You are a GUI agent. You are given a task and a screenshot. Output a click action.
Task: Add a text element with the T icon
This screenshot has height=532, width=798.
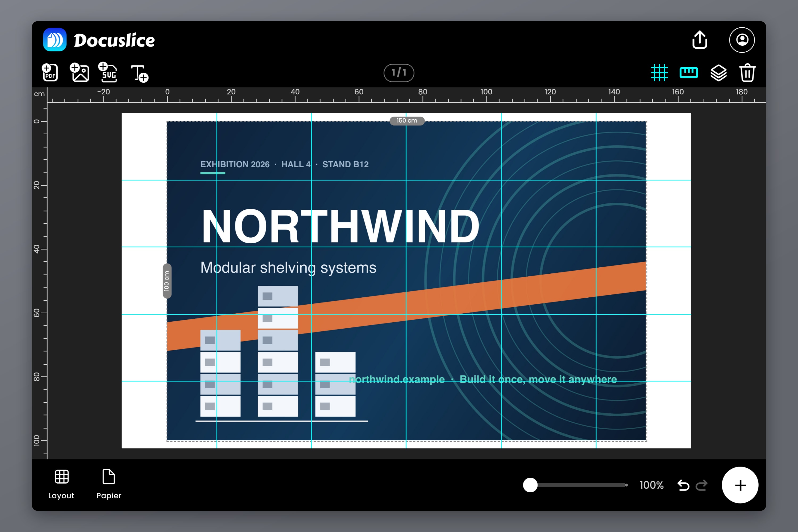(140, 73)
